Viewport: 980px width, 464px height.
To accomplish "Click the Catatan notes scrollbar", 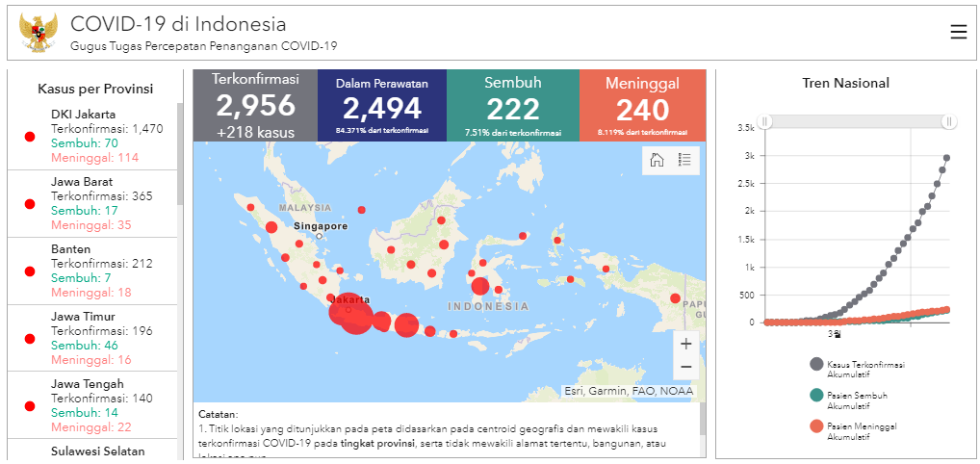I will coord(703,420).
